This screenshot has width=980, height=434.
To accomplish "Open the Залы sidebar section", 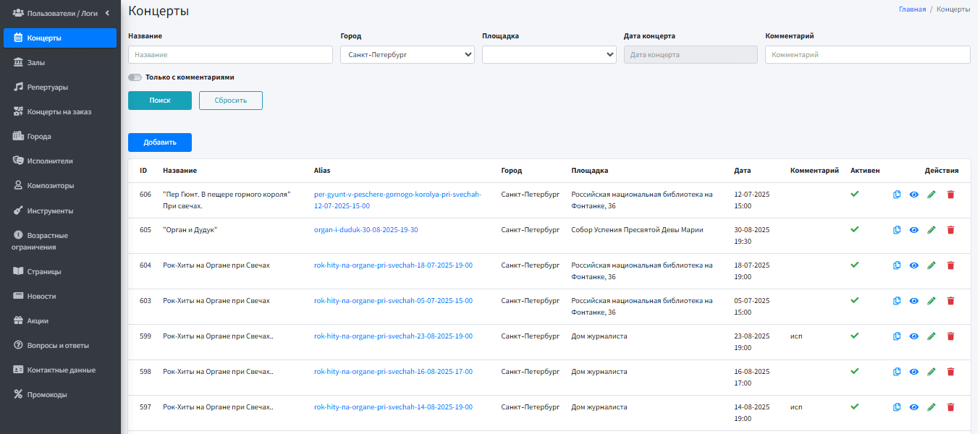I will click(x=60, y=62).
